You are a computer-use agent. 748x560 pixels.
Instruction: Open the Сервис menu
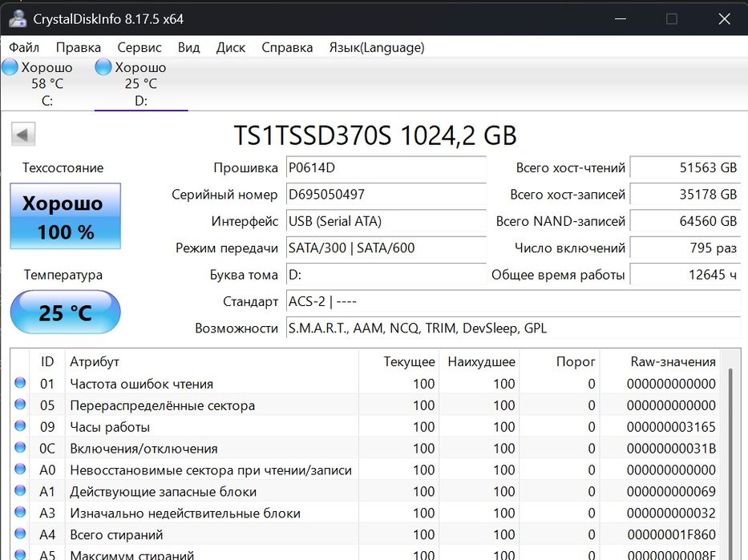pos(139,47)
